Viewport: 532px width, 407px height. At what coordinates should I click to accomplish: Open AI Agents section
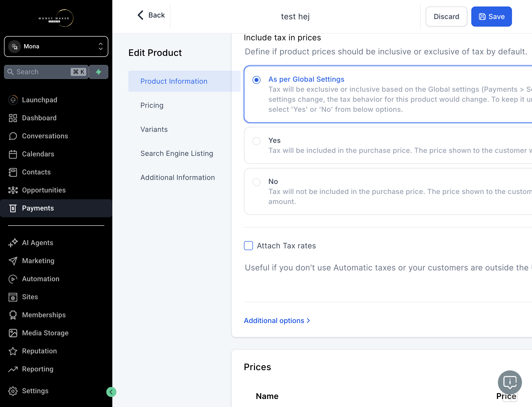click(x=56, y=243)
